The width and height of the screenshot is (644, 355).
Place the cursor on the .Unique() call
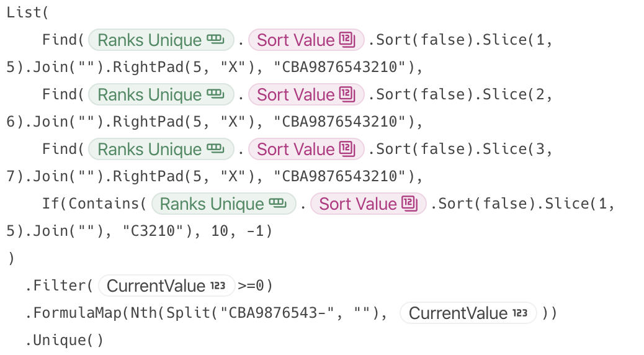click(65, 340)
